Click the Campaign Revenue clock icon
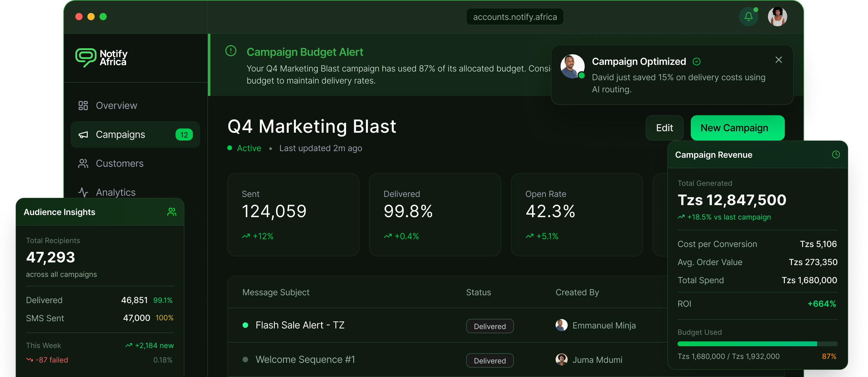This screenshot has width=868, height=377. (x=836, y=154)
